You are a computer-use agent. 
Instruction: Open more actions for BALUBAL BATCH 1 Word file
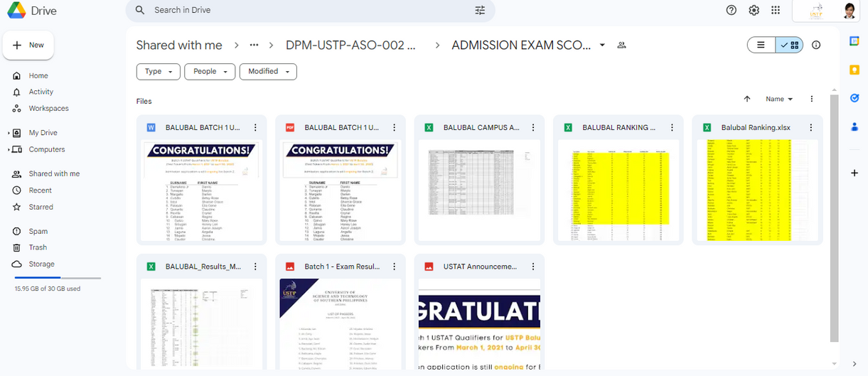255,127
